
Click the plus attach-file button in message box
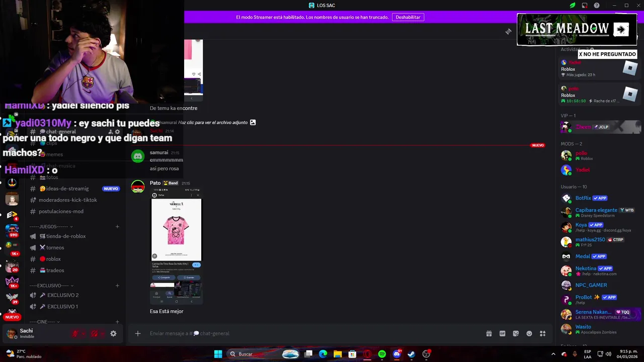(x=137, y=333)
